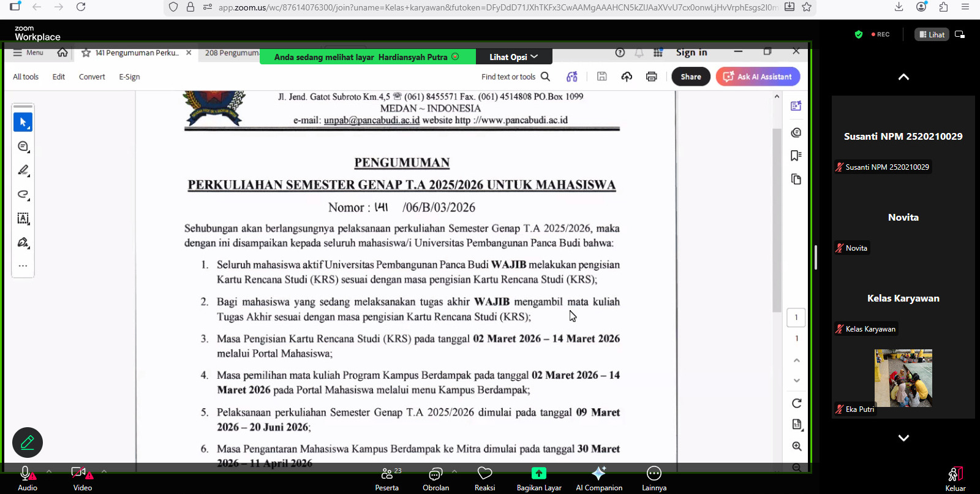The height and width of the screenshot is (494, 980).
Task: Open the Reaksi reactions menu
Action: click(484, 478)
